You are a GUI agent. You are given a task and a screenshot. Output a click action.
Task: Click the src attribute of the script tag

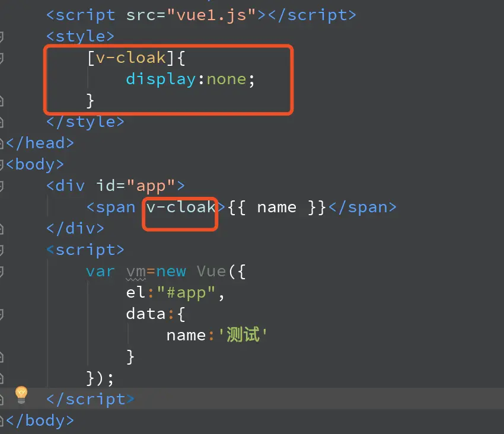click(x=141, y=15)
